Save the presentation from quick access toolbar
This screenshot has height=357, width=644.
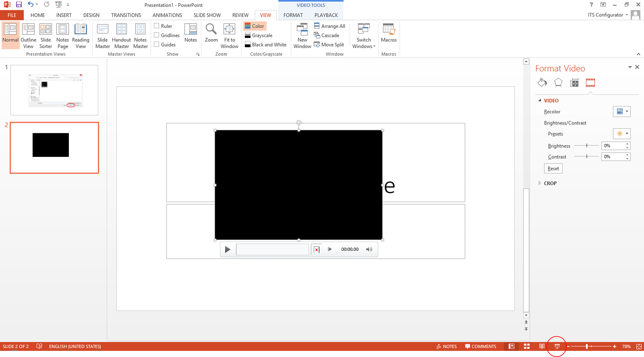[19, 5]
